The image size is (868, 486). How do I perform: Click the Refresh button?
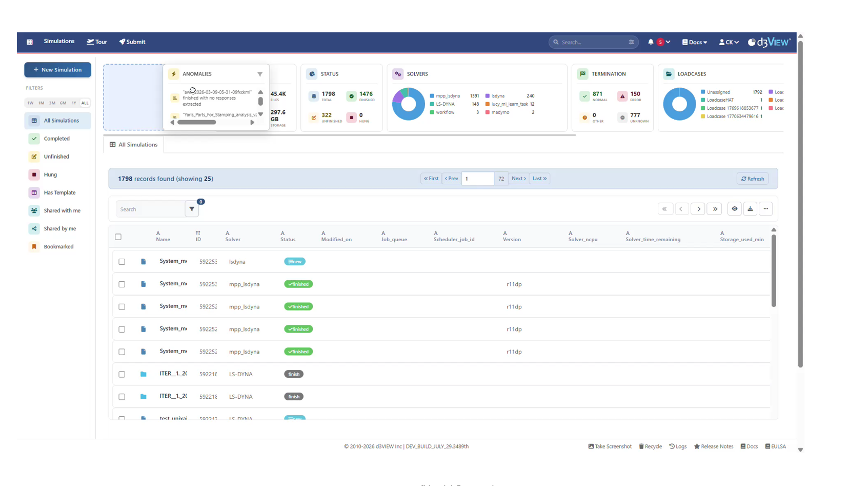(753, 179)
